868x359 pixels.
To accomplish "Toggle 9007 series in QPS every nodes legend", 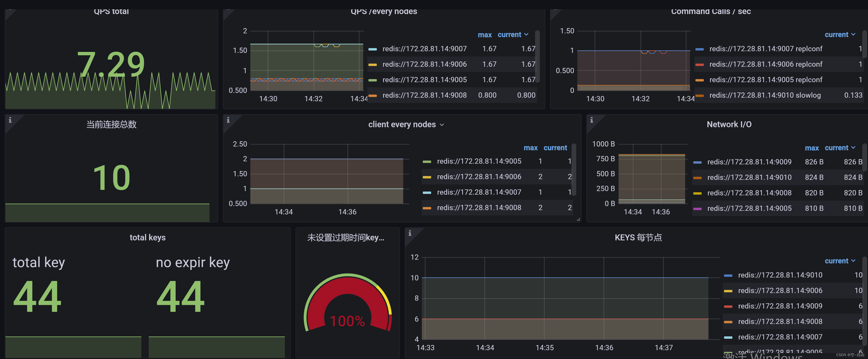I will coord(424,49).
